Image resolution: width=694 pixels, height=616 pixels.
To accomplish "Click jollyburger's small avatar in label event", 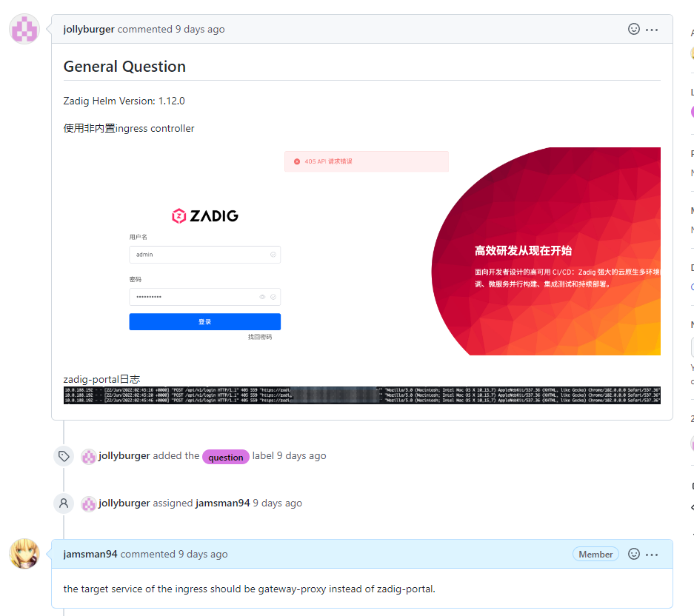I will click(x=89, y=457).
